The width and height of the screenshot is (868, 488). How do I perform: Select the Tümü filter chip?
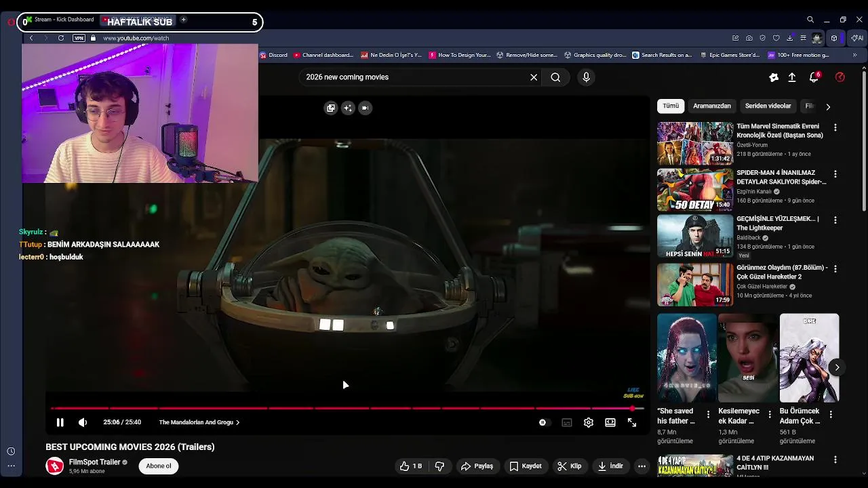coord(671,106)
